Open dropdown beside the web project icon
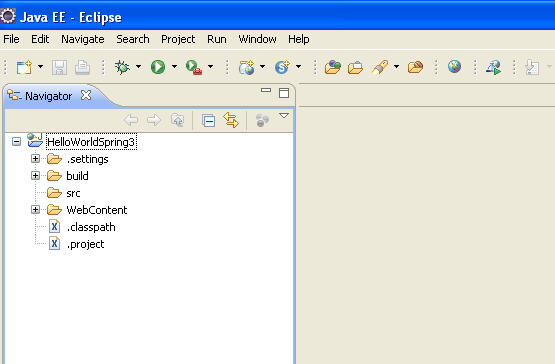This screenshot has height=364, width=555. [x=262, y=67]
